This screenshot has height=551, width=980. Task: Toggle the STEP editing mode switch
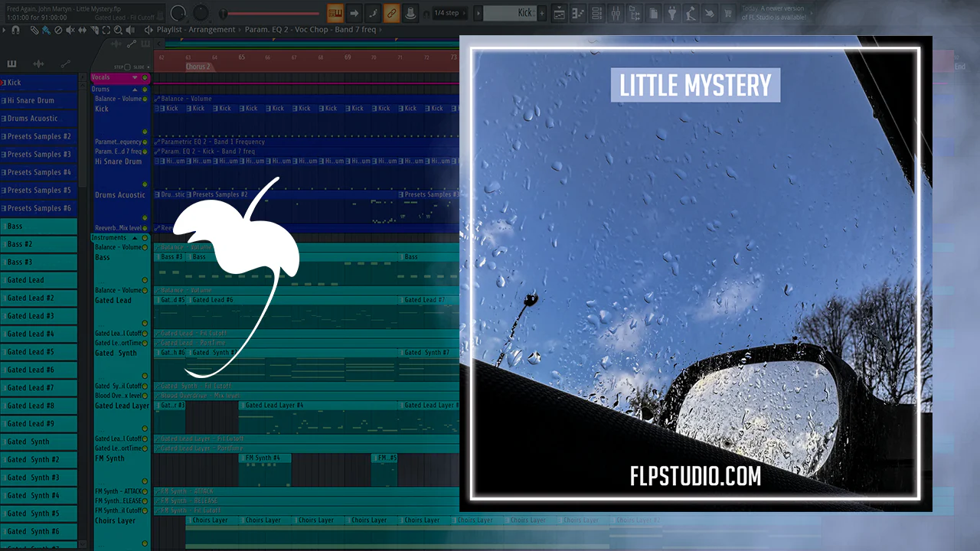(x=127, y=67)
